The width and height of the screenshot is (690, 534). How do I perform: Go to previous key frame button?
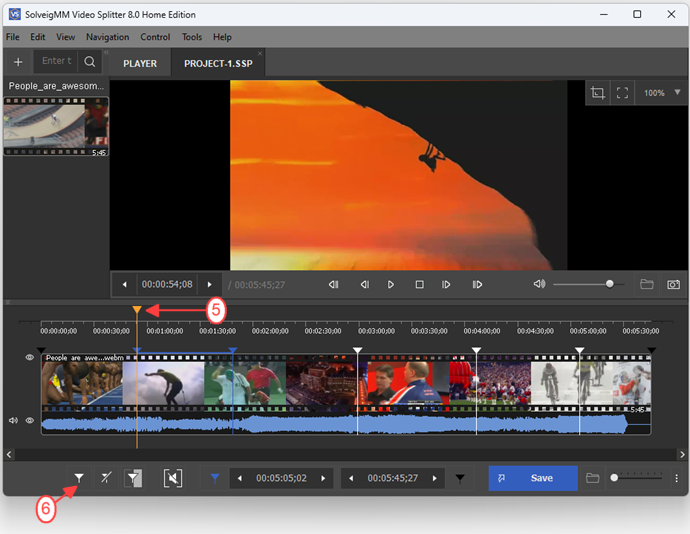click(x=334, y=285)
